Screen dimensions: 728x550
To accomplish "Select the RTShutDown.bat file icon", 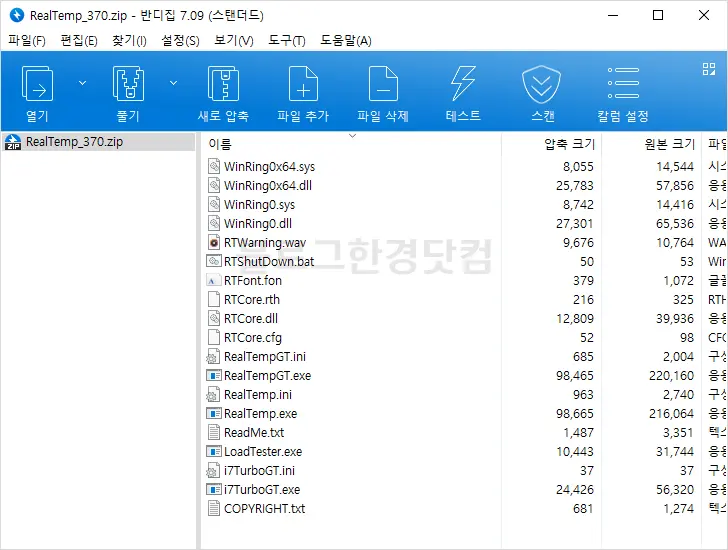I will pos(214,261).
